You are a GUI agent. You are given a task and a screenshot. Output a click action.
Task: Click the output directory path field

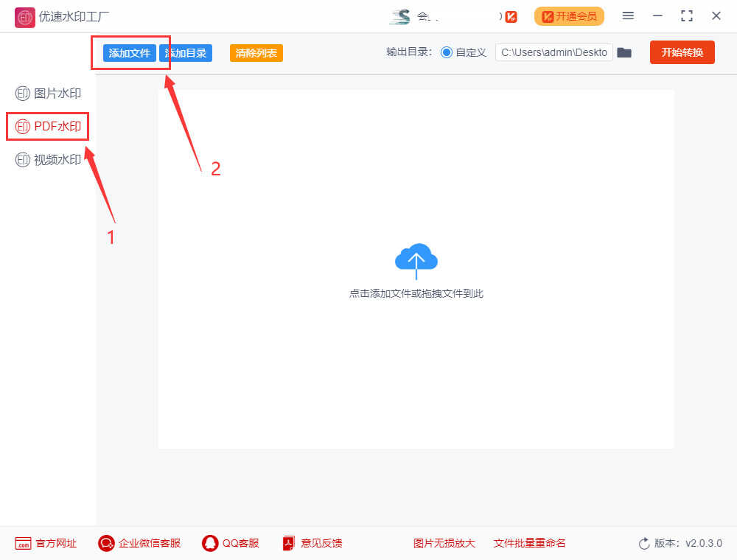pos(554,52)
